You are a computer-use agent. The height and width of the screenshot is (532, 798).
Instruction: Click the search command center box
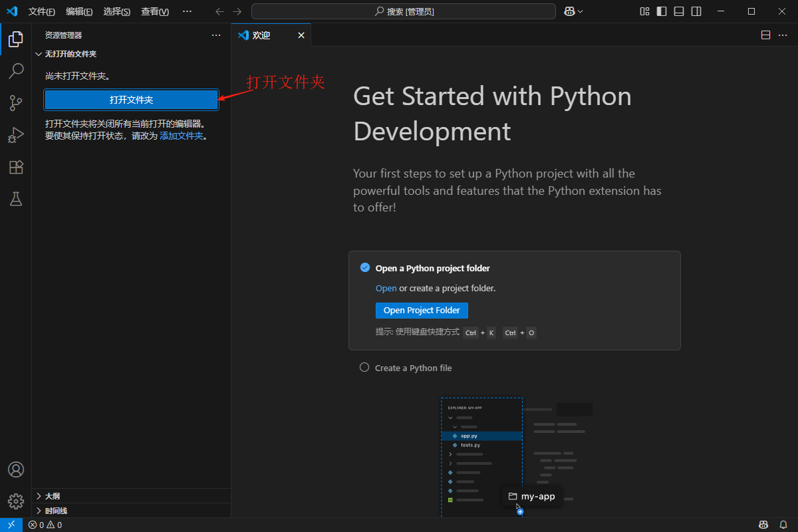point(404,11)
